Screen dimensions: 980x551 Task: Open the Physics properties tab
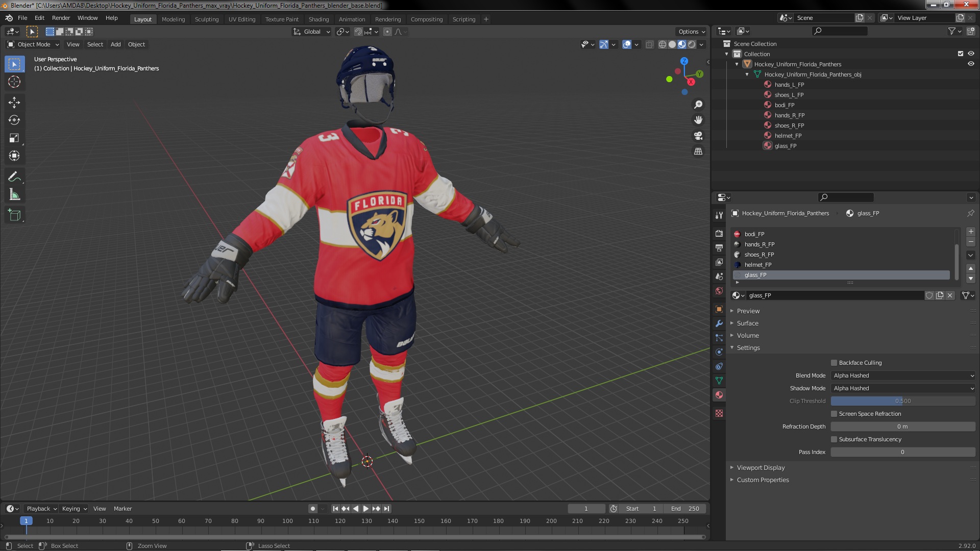pos(719,352)
